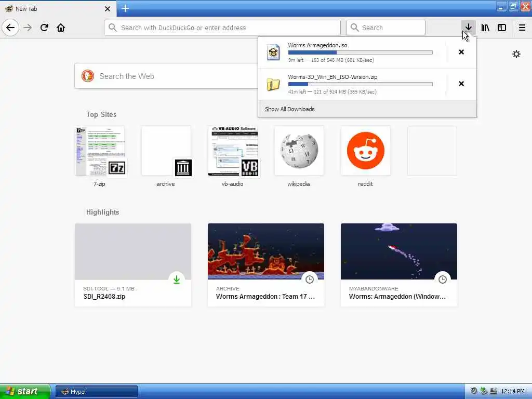The width and height of the screenshot is (532, 399).
Task: Reload the current page
Action: coord(44,28)
